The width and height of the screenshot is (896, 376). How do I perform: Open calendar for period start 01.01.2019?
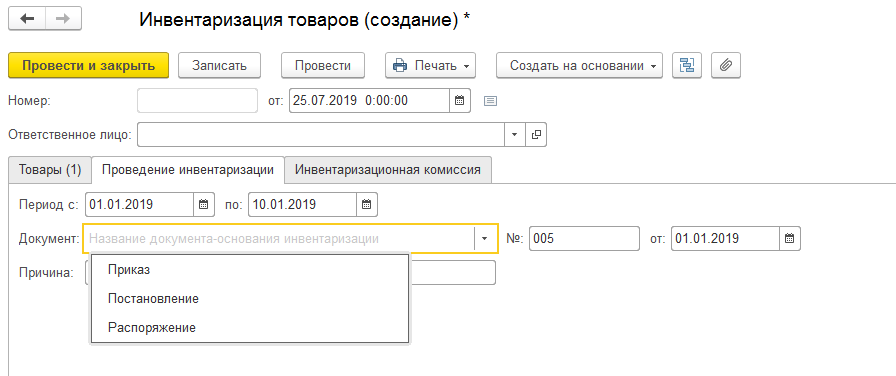(x=203, y=205)
